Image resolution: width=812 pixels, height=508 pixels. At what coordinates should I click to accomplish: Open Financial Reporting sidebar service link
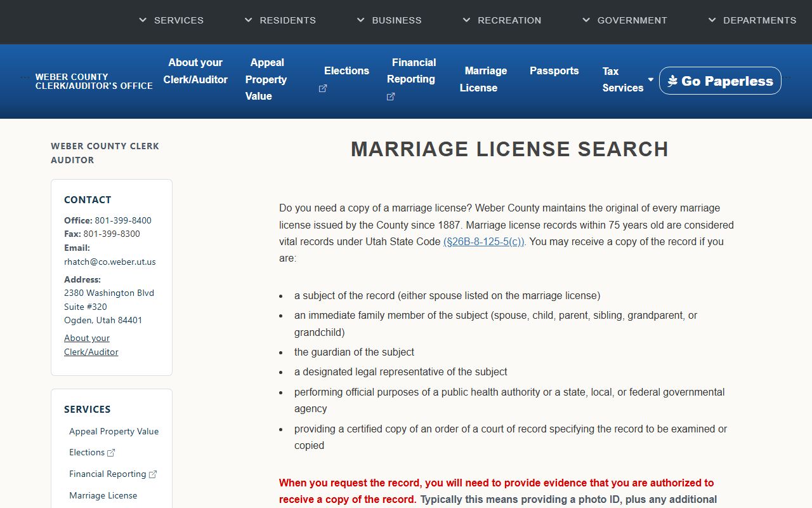pyautogui.click(x=108, y=474)
